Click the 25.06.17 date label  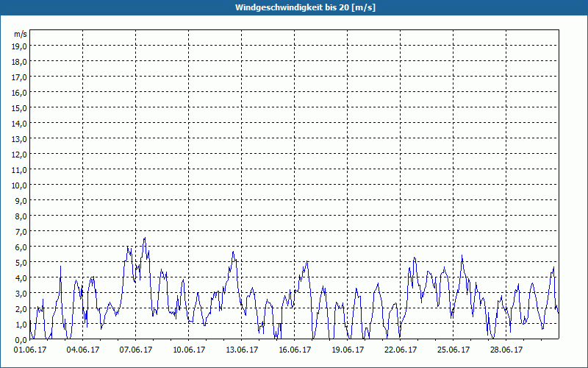(x=453, y=350)
